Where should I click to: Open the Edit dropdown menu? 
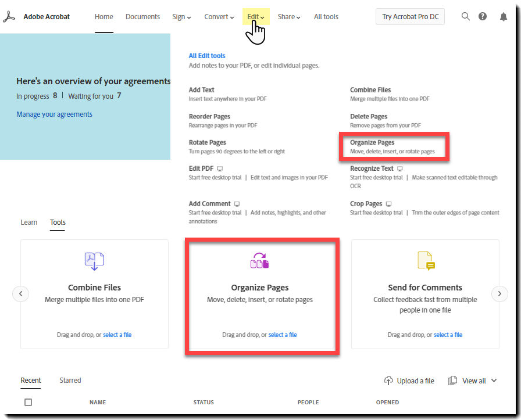tap(256, 17)
